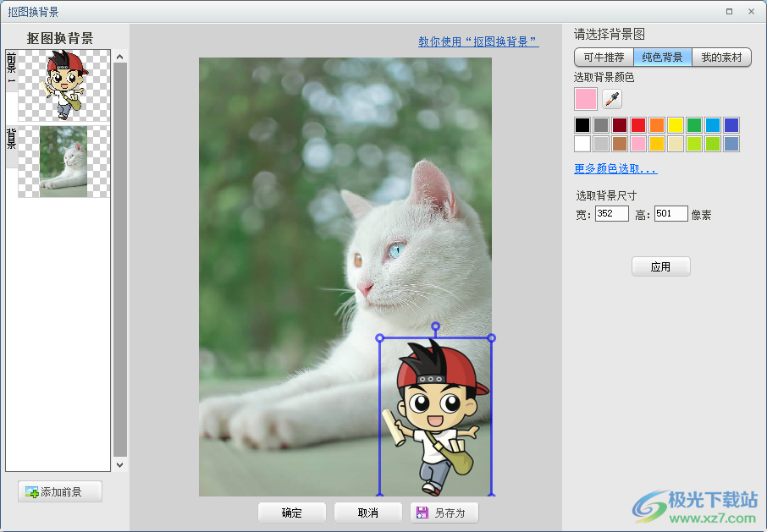Click the 确定 confirm button

pos(292,513)
